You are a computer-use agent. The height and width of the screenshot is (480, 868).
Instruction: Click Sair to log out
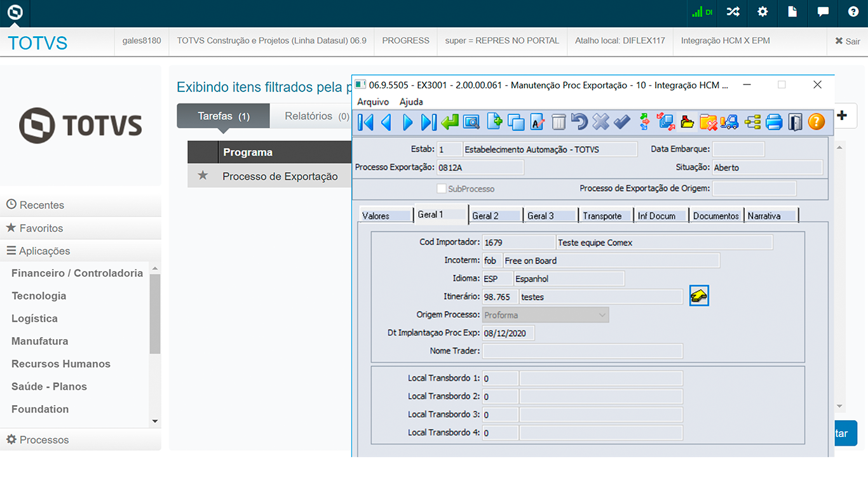pyautogui.click(x=848, y=41)
